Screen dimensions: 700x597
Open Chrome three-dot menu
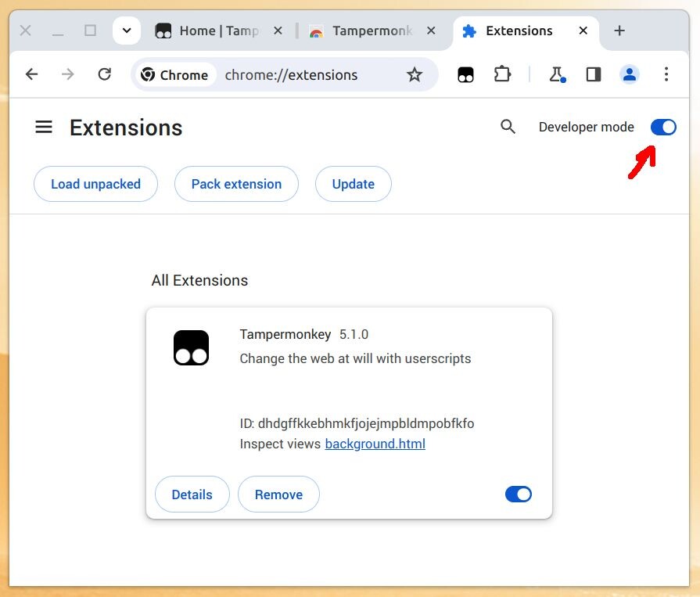pos(666,74)
